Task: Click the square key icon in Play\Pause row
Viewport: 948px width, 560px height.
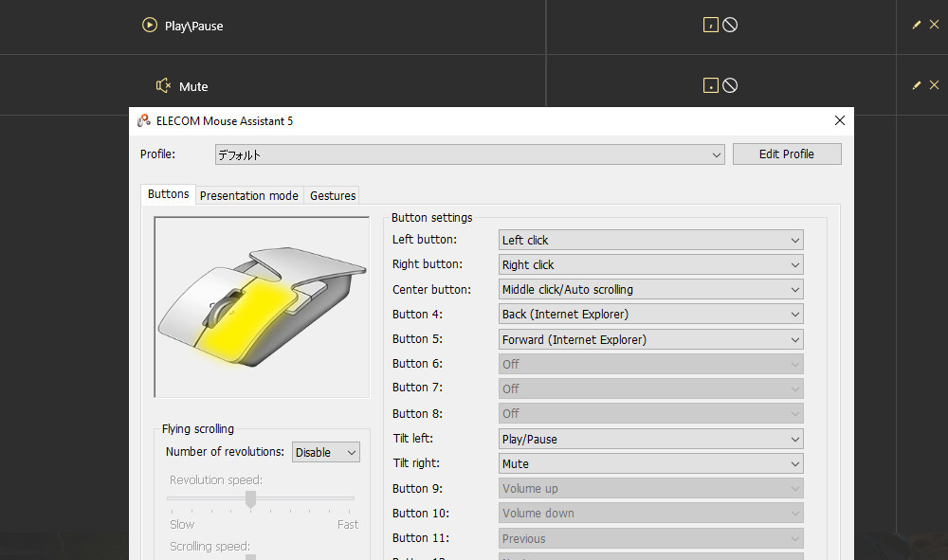Action: coord(711,25)
